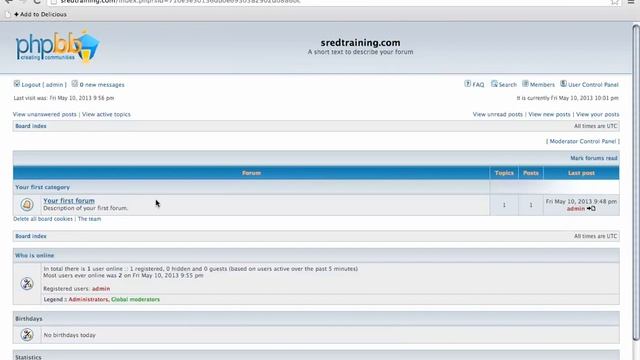Viewport: 640px width, 360px height.
Task: Click No birthdays today text
Action: pyautogui.click(x=69, y=335)
